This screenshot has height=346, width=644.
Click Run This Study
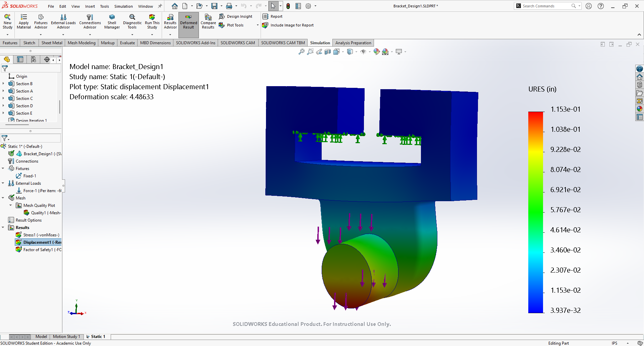tap(152, 22)
